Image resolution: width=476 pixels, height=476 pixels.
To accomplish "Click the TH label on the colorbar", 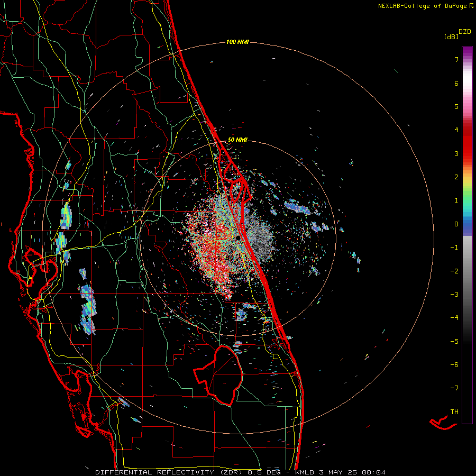I will [x=454, y=411].
